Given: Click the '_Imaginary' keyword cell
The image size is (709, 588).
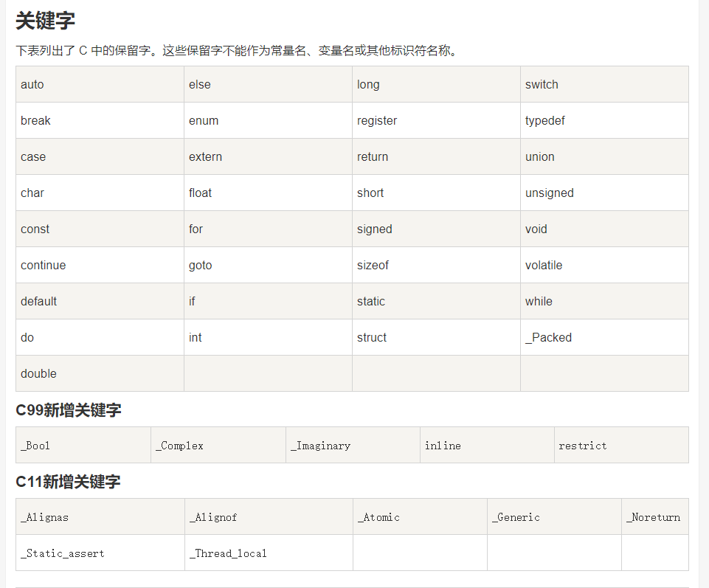Looking at the screenshot, I should 320,446.
